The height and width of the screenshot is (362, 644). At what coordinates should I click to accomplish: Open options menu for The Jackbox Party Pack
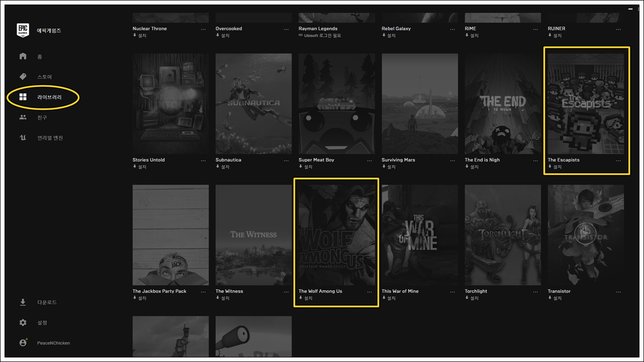click(x=203, y=292)
